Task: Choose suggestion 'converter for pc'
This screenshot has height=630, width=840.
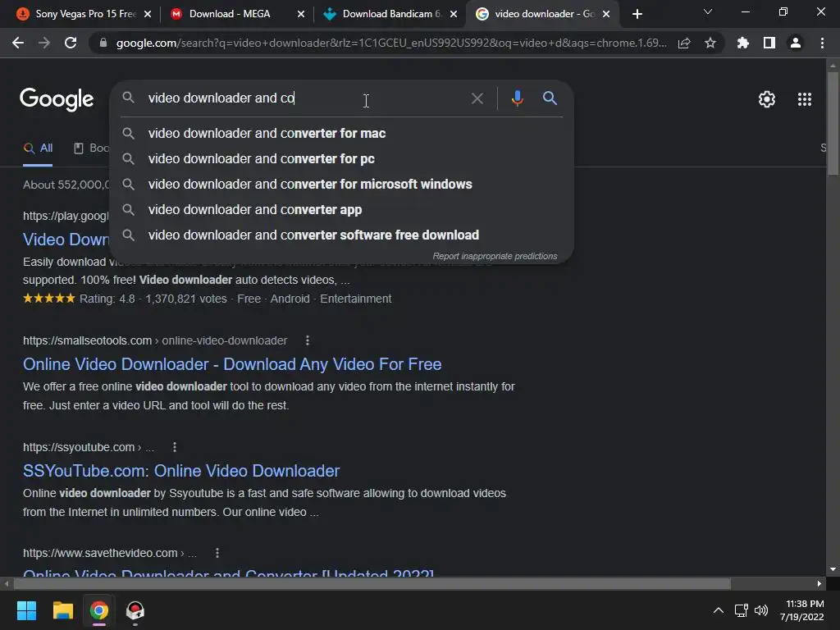Action: click(342, 158)
